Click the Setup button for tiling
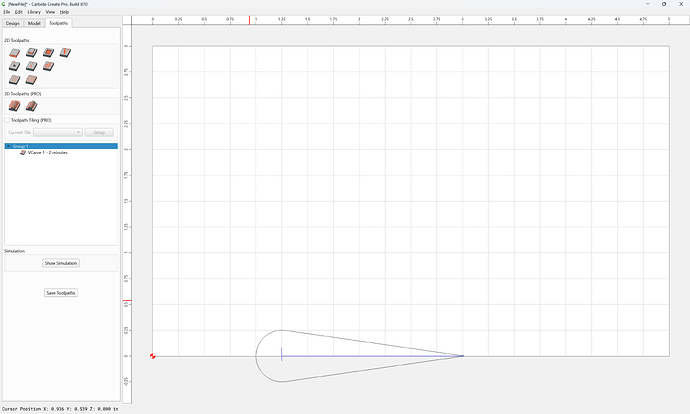 pyautogui.click(x=99, y=132)
